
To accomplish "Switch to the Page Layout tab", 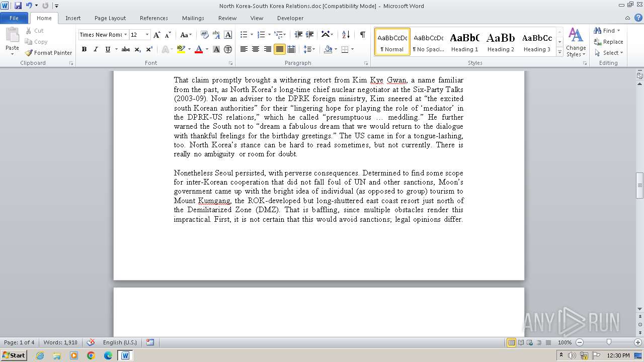I will (x=110, y=18).
